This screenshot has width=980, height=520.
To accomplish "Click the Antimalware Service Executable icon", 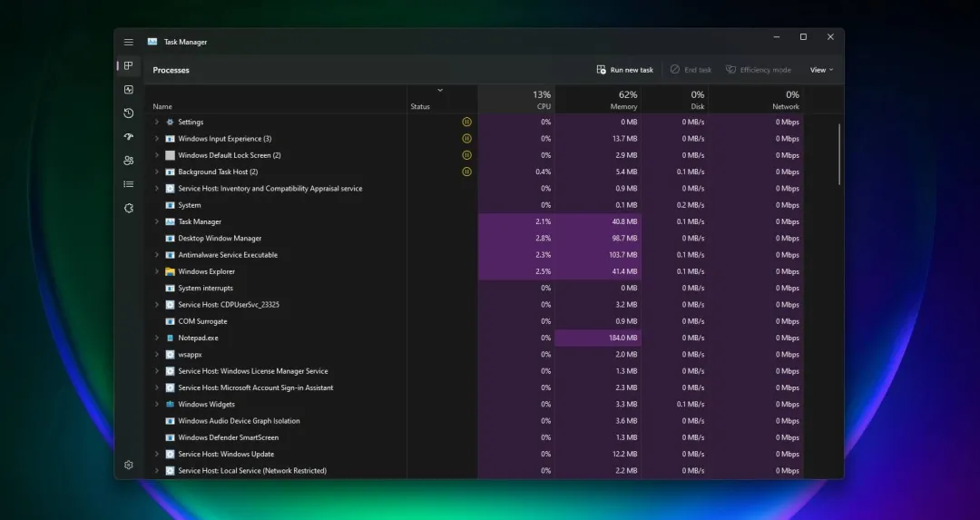I will coord(170,255).
